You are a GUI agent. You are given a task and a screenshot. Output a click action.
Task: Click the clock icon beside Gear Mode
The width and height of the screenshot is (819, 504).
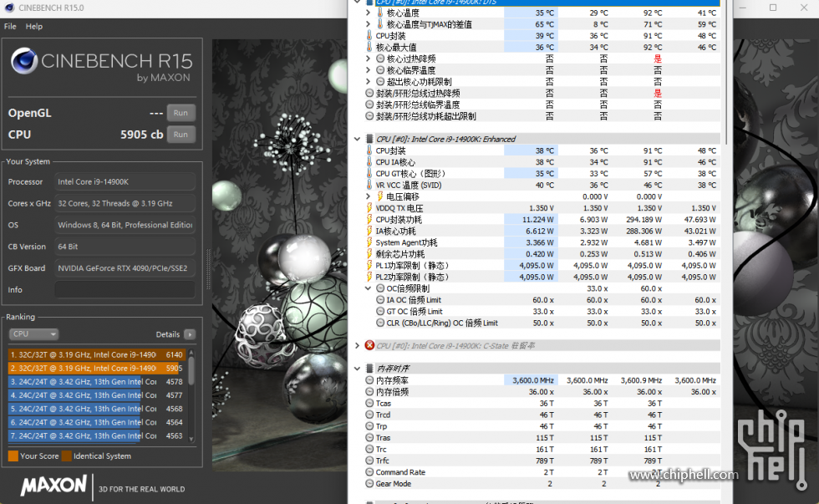(x=369, y=484)
